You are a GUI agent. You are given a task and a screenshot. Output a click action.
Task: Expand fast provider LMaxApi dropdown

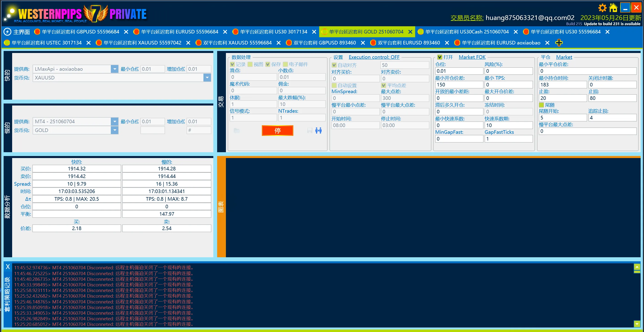pyautogui.click(x=114, y=69)
